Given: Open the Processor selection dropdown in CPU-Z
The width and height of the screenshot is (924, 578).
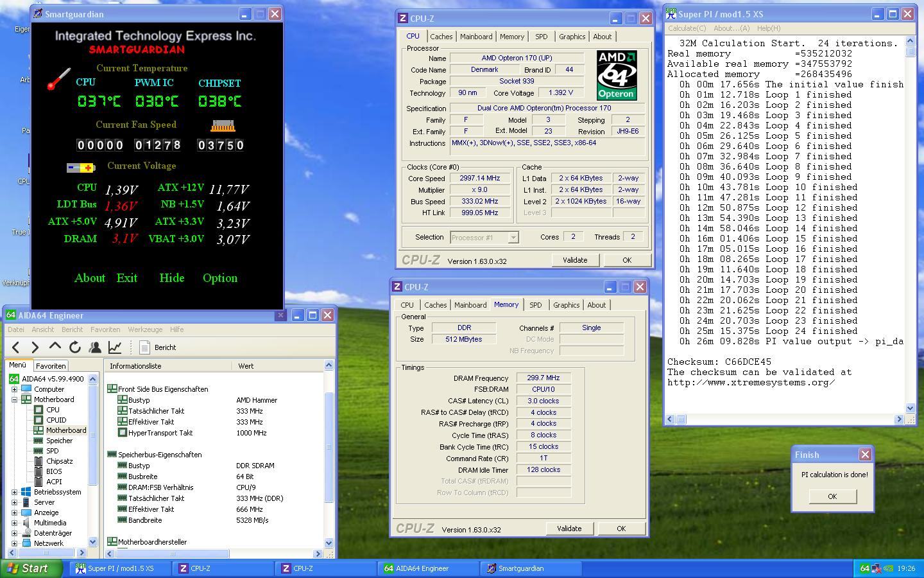Looking at the screenshot, I should tap(513, 238).
